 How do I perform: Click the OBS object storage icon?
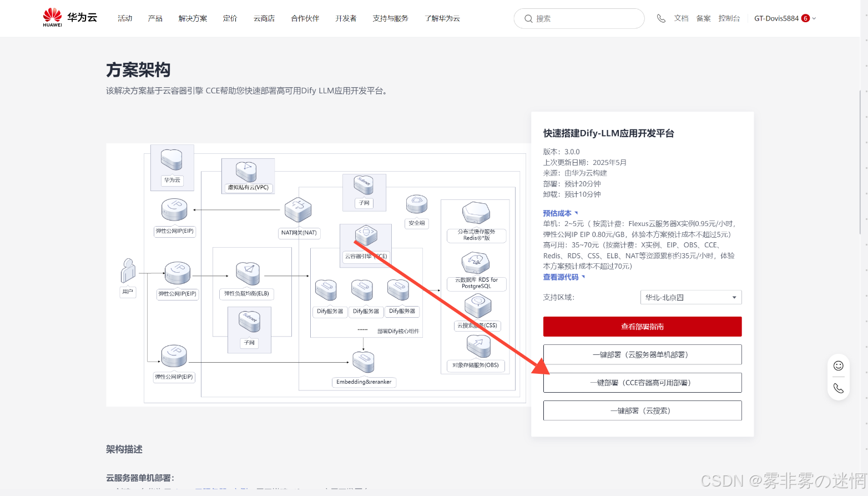coord(478,347)
